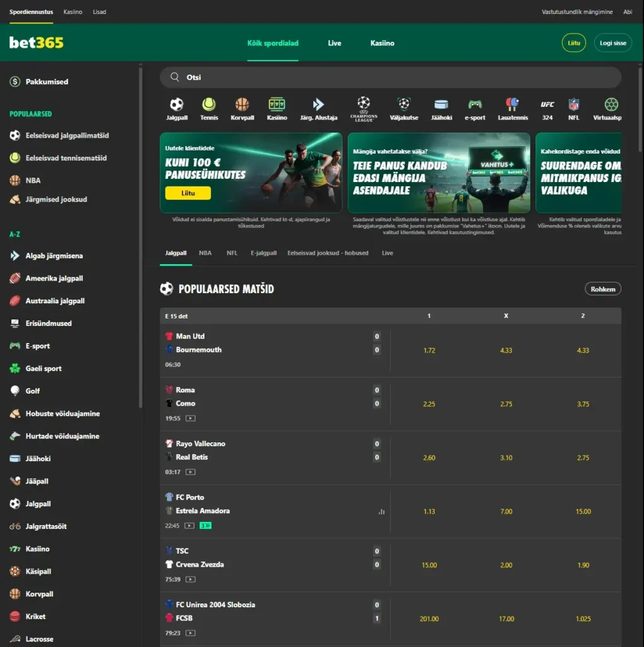Click the Liitu button in header
The width and height of the screenshot is (644, 647).
coord(573,43)
